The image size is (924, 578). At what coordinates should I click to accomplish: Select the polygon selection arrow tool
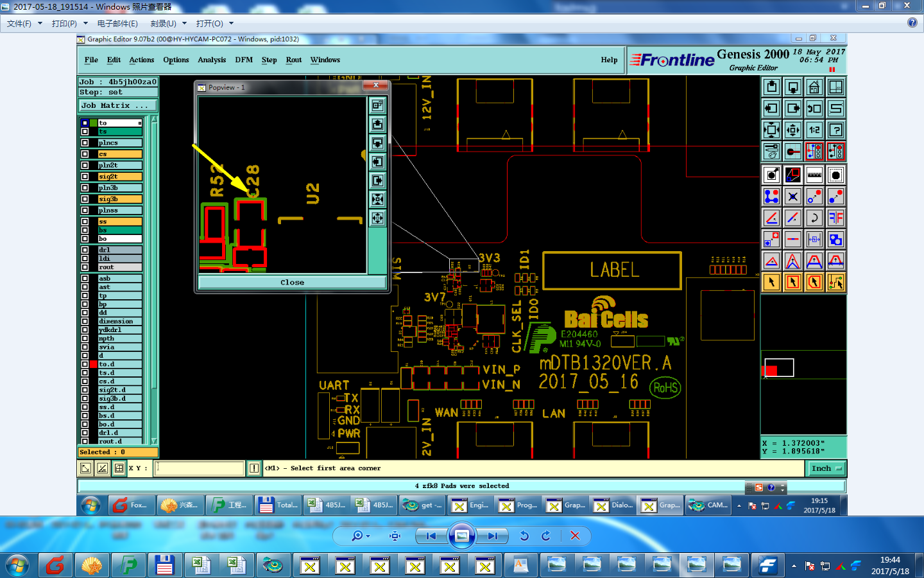tap(814, 282)
